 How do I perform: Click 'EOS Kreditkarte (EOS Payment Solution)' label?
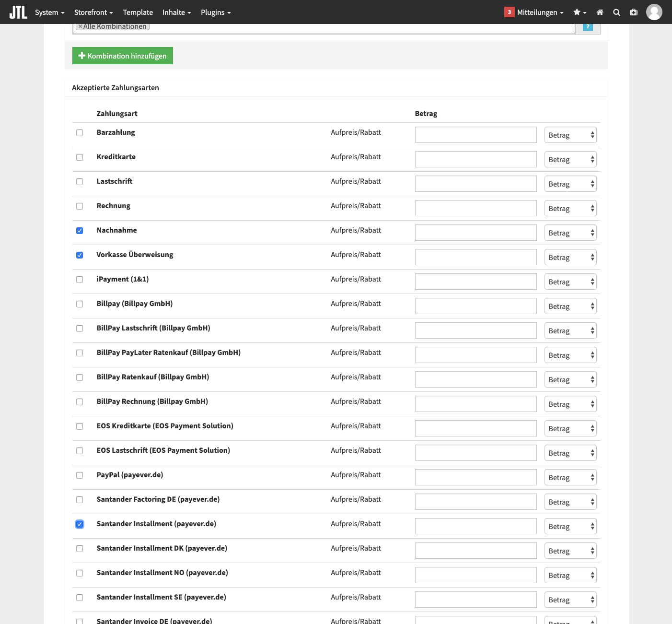point(165,426)
